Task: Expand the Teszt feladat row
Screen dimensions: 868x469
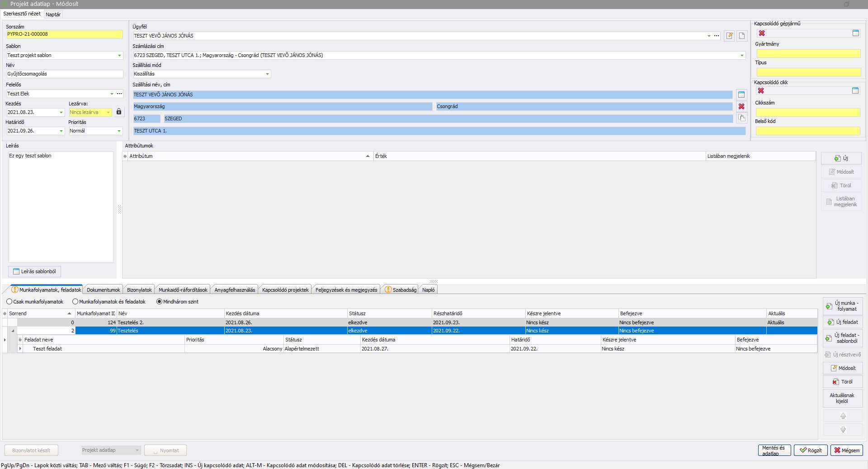Action: click(x=20, y=349)
